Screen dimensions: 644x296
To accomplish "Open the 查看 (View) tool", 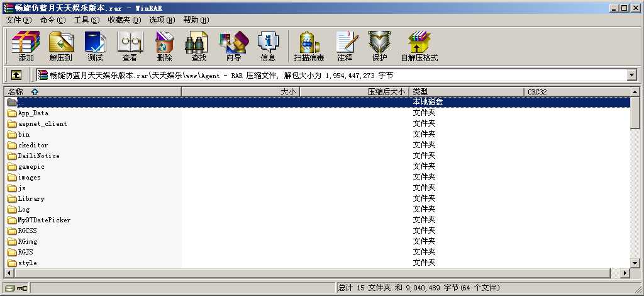I will (x=130, y=45).
